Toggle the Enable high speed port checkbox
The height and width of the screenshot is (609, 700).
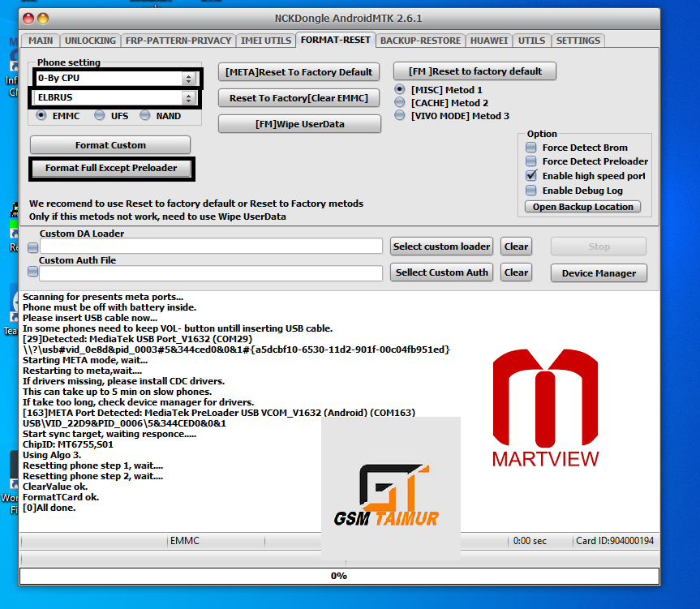point(530,175)
